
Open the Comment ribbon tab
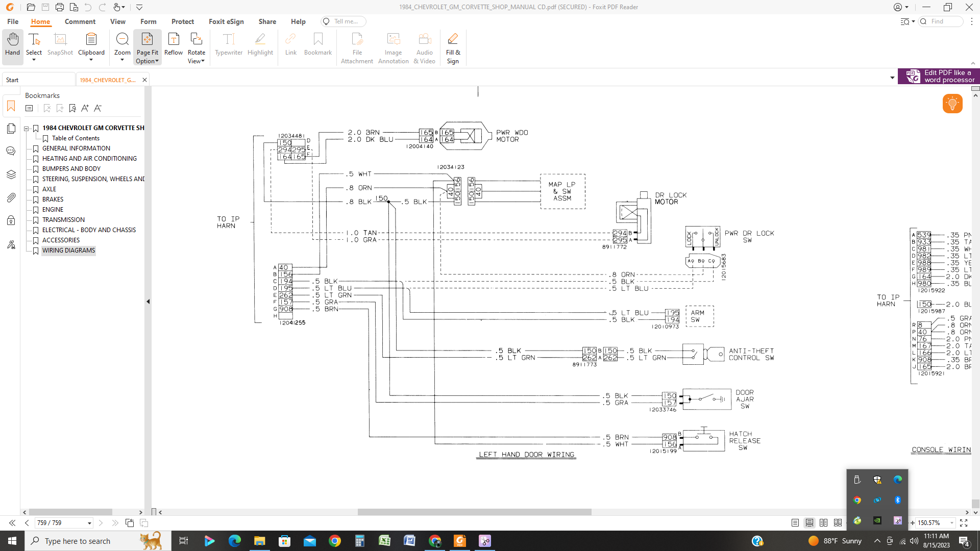pyautogui.click(x=80, y=21)
